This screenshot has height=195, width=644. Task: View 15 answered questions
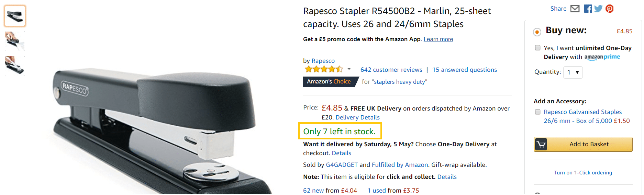pos(464,70)
